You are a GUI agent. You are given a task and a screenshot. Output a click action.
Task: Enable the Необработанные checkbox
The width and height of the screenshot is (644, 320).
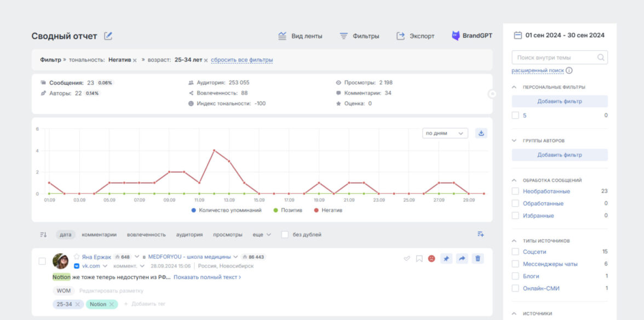point(515,191)
